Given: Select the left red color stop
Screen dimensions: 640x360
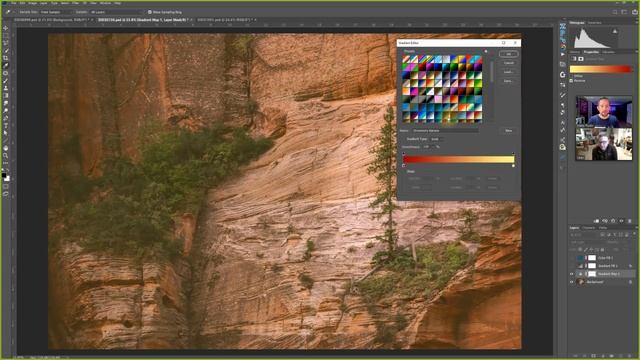Looking at the screenshot, I should pyautogui.click(x=404, y=166).
